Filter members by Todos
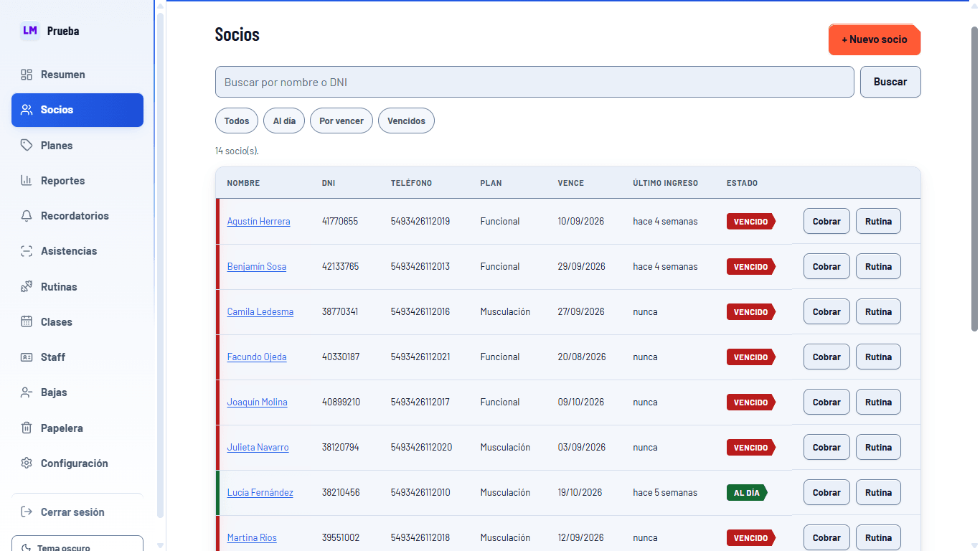Image resolution: width=980 pixels, height=551 pixels. 237,121
